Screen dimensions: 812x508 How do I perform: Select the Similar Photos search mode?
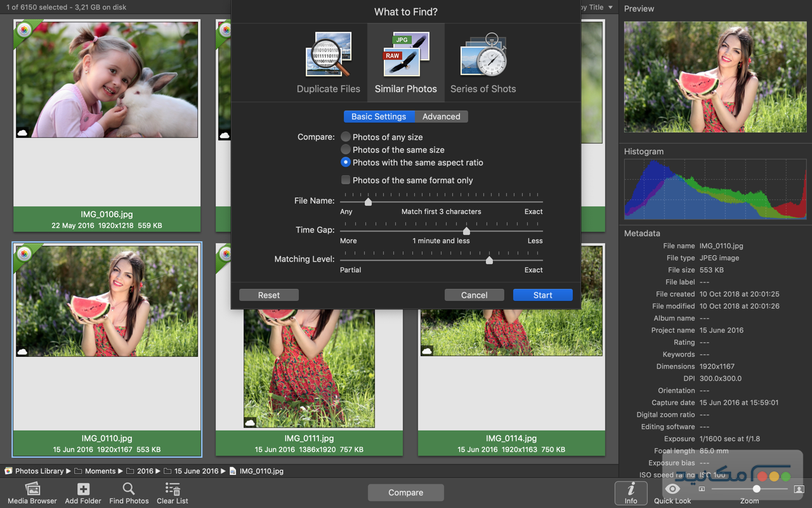405,62
